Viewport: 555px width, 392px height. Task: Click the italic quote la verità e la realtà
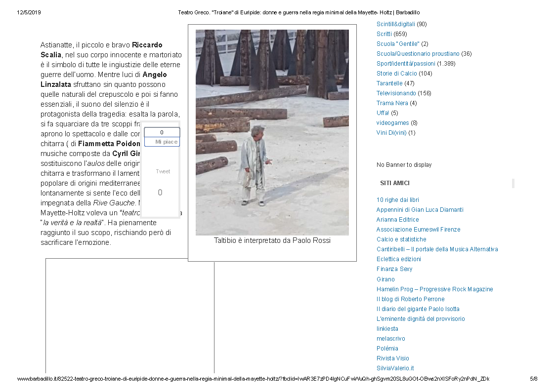[x=72, y=223]
